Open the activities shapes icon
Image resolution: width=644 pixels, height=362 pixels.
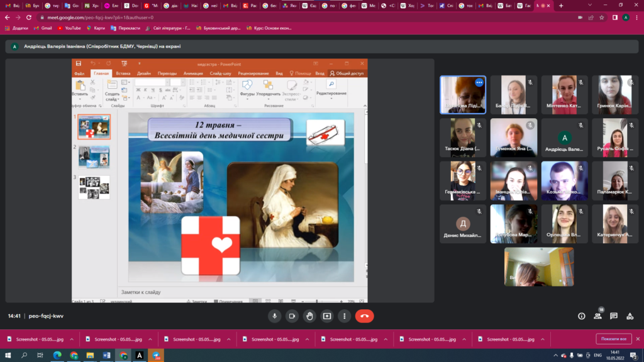[x=630, y=316]
